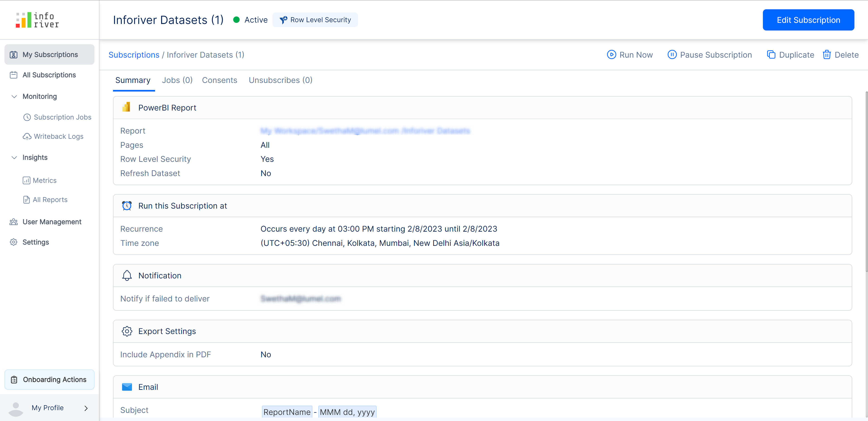The image size is (868, 421).
Task: Expand the My Profile menu arrow
Action: 86,408
